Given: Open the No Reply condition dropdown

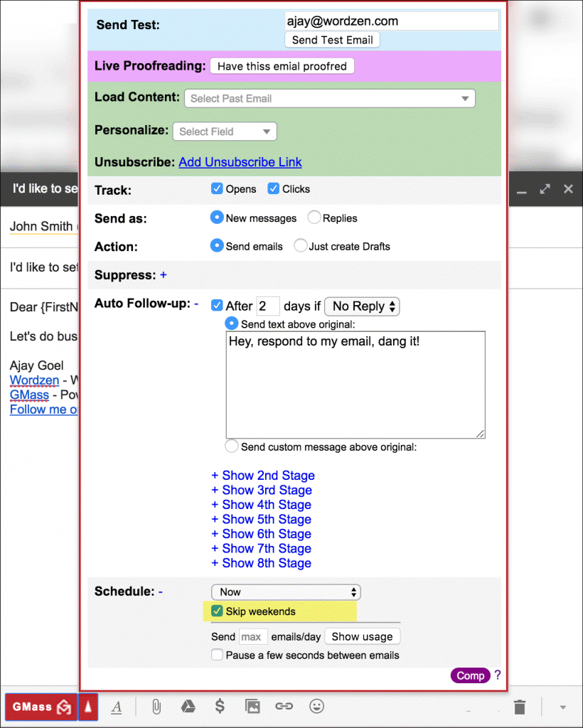Looking at the screenshot, I should click(x=362, y=306).
